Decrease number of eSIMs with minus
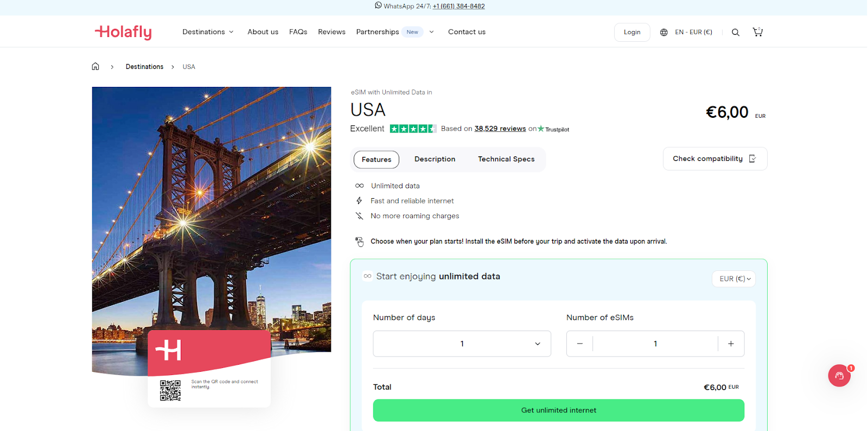 (580, 344)
